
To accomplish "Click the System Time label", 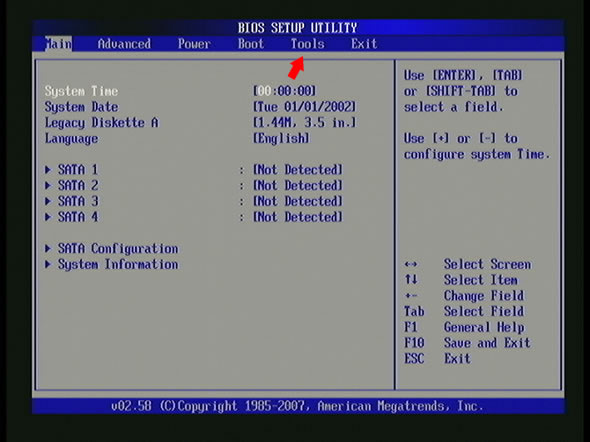I will tap(81, 91).
